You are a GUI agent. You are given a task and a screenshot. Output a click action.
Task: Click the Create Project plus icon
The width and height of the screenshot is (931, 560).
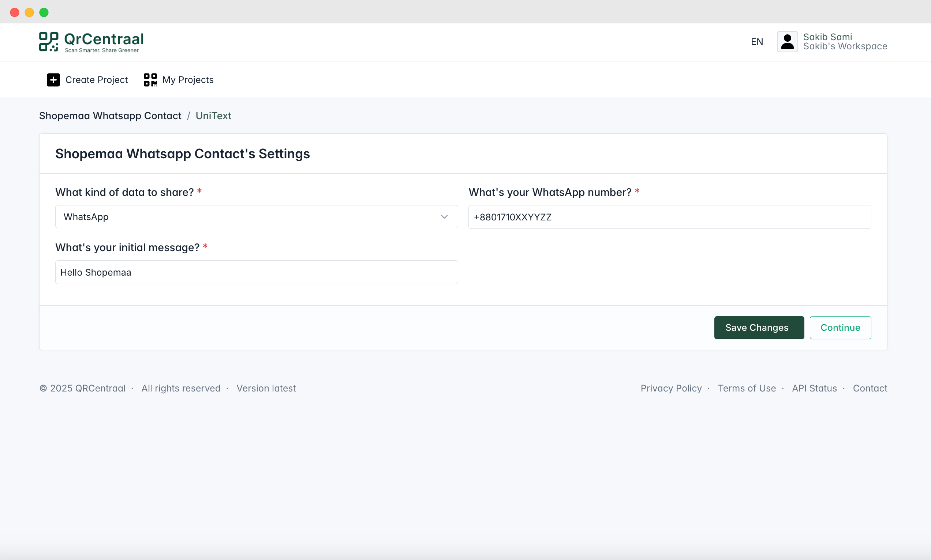tap(53, 80)
